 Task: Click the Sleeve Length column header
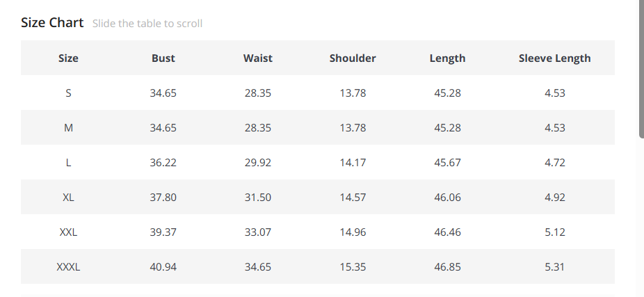point(554,58)
